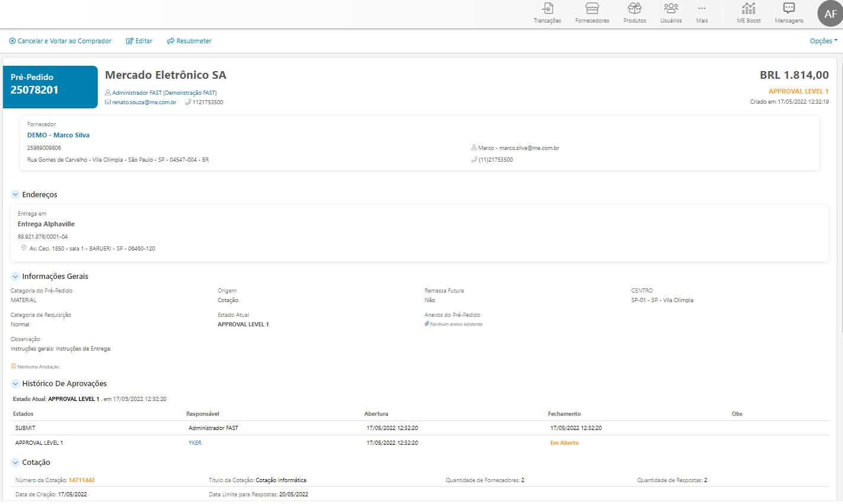Image resolution: width=843 pixels, height=504 pixels.
Task: Open quotation number 14711442 link
Action: [x=82, y=480]
